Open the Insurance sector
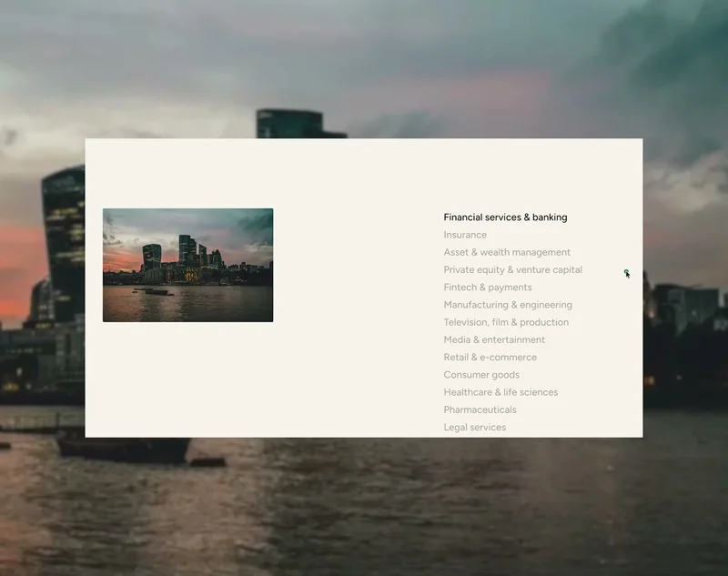Viewport: 728px width, 576px height. point(465,235)
